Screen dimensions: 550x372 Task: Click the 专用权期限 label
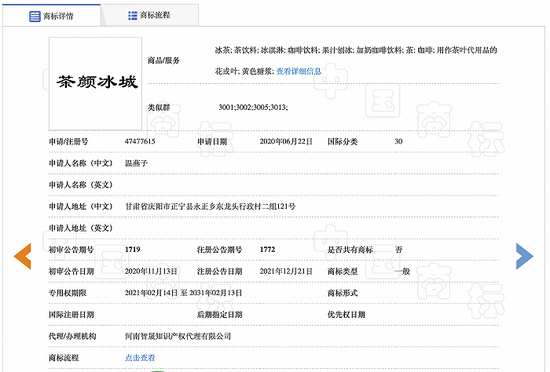[67, 293]
